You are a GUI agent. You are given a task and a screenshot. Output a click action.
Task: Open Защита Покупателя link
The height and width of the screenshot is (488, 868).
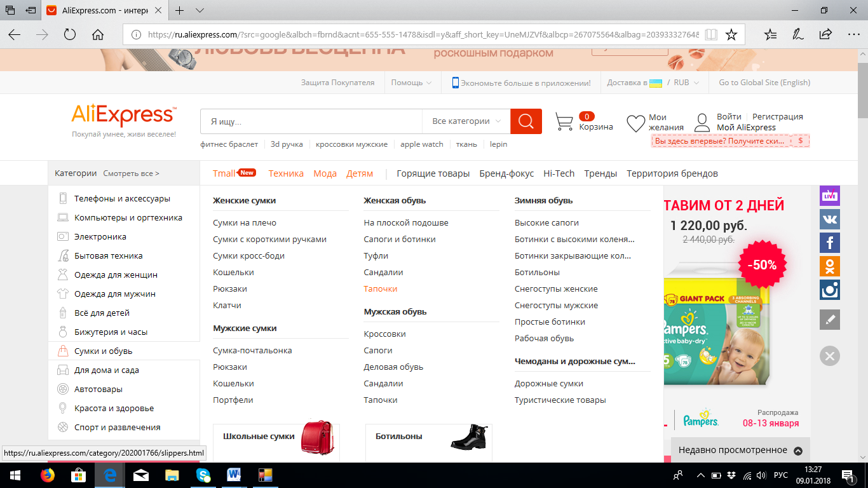[338, 83]
